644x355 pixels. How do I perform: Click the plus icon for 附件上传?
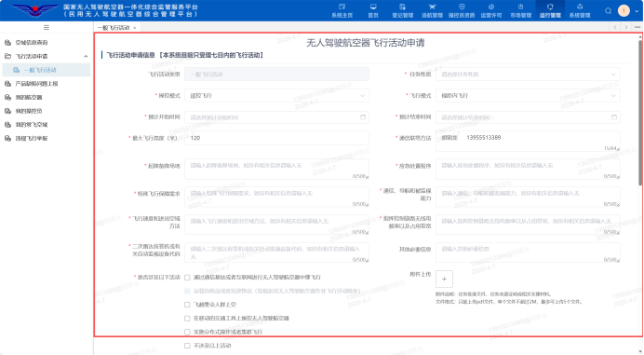(x=444, y=279)
